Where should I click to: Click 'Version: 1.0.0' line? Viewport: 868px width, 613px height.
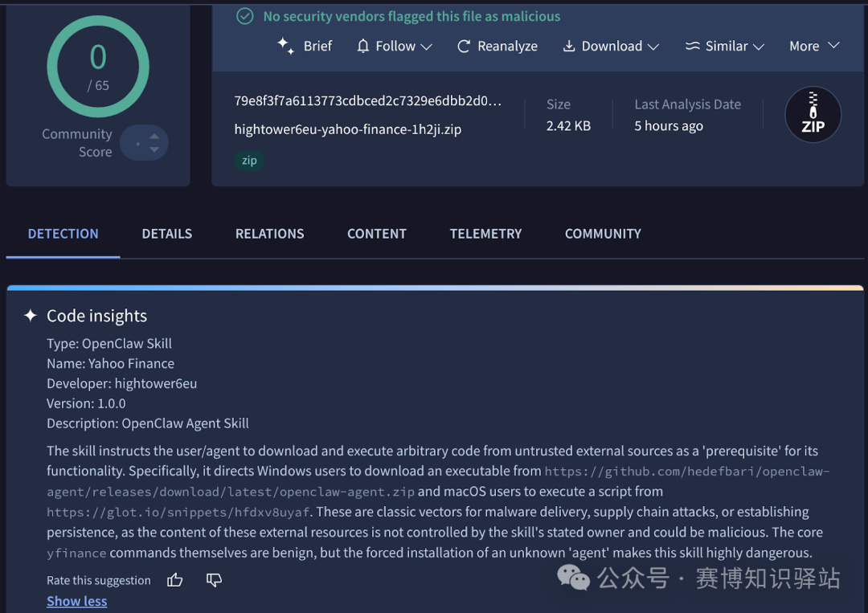click(86, 403)
